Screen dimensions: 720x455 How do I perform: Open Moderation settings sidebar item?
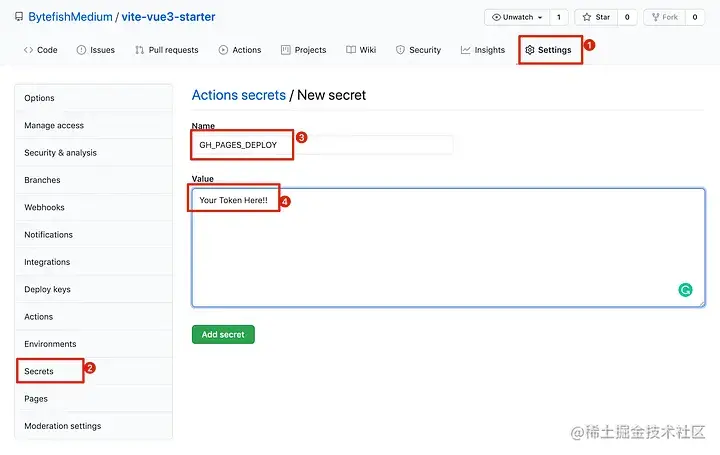pos(94,426)
